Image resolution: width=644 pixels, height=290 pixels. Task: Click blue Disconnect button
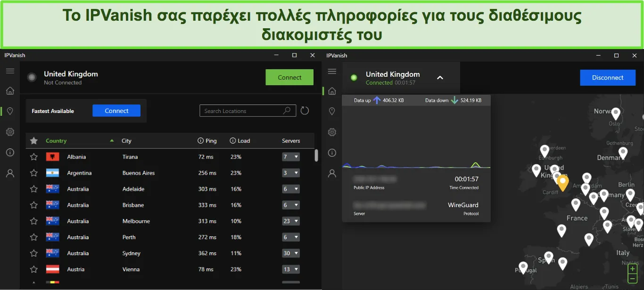click(608, 78)
